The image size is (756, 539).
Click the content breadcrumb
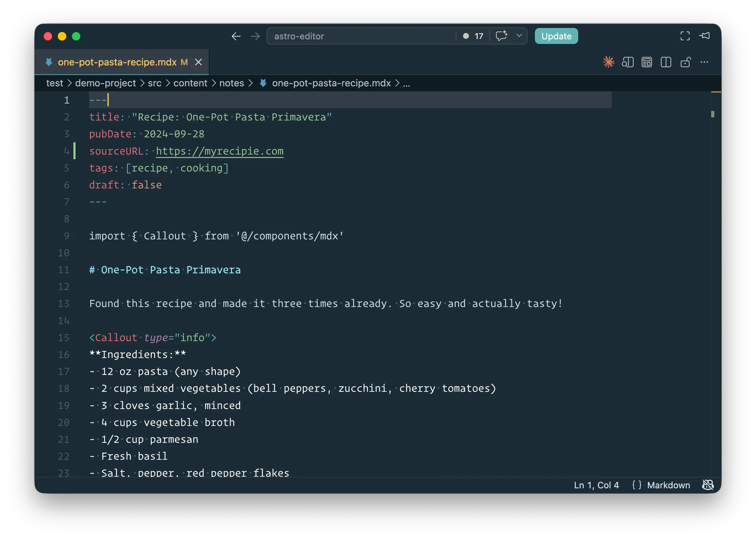pyautogui.click(x=190, y=83)
